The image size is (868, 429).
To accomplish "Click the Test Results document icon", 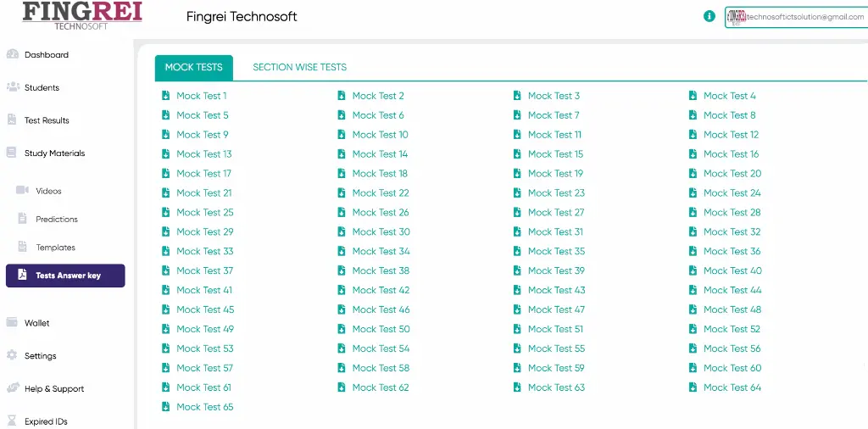I will (12, 120).
